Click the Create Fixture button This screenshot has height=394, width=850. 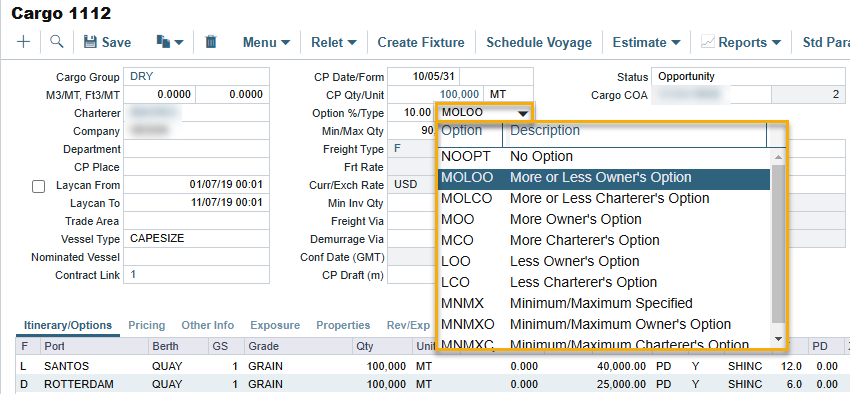click(421, 42)
